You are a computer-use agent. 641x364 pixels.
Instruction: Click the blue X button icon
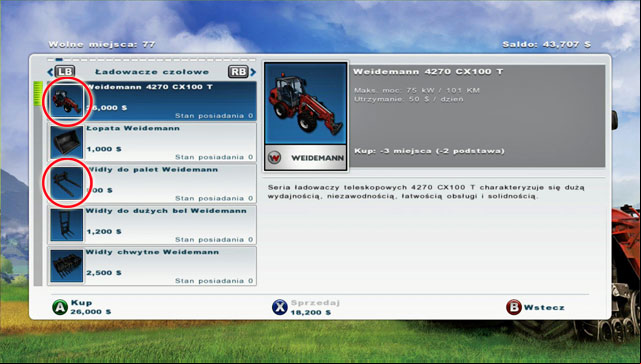(280, 307)
